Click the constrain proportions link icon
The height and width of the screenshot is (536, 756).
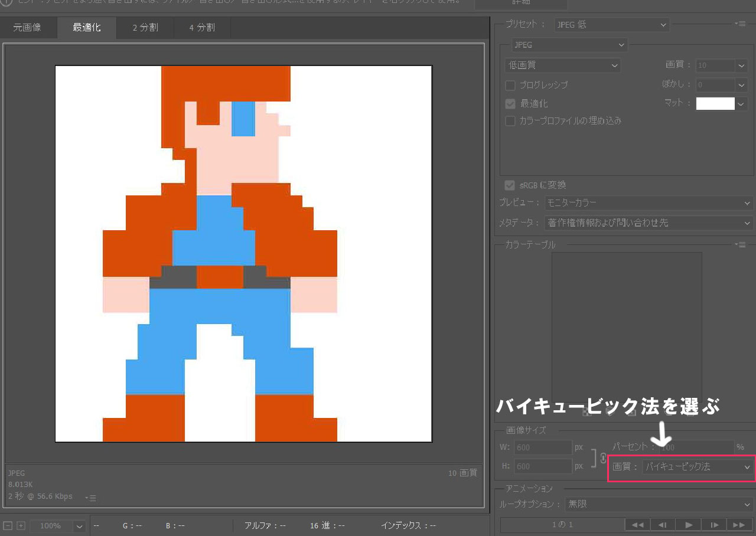click(x=603, y=458)
